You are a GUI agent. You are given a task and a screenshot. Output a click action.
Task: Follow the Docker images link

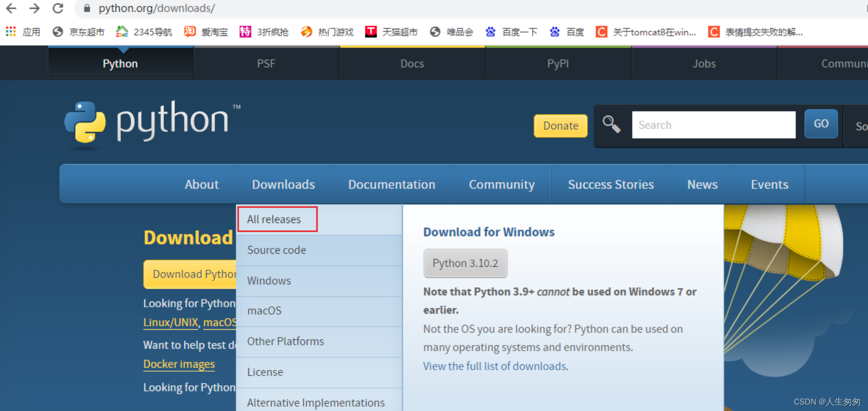tap(179, 364)
